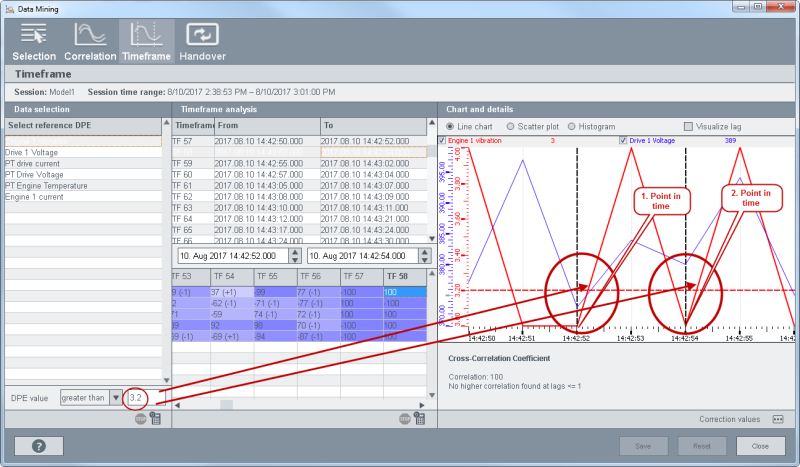Open Correction values ellipsis button

click(x=777, y=419)
